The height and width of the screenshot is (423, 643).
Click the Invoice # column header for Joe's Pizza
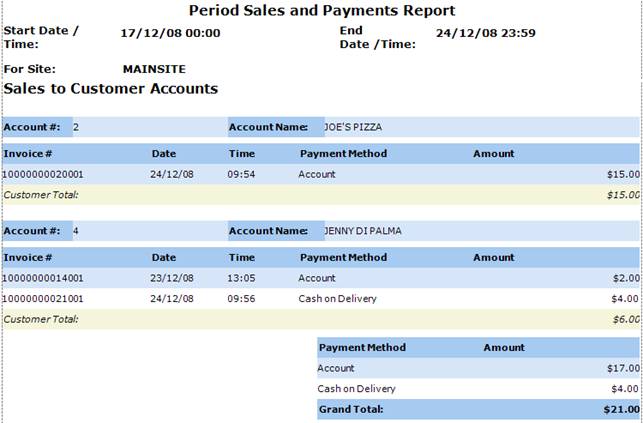tap(28, 154)
